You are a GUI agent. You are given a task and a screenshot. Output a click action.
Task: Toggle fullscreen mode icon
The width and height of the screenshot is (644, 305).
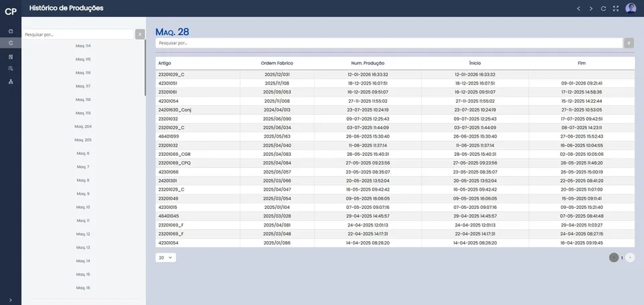click(616, 8)
